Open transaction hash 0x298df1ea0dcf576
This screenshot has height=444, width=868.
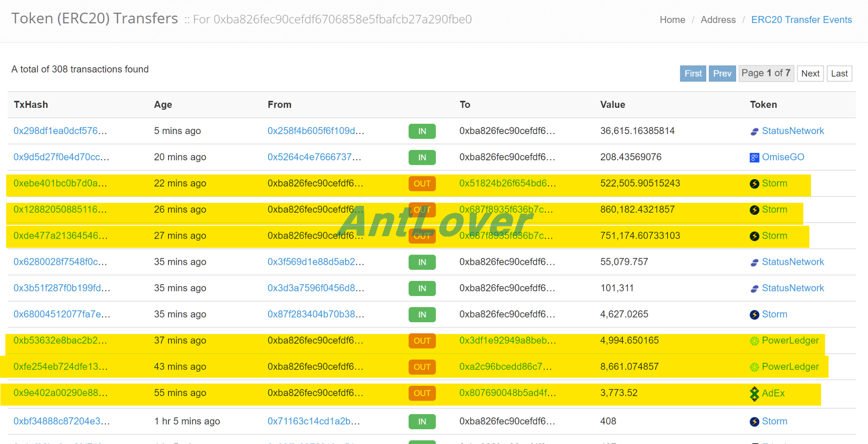(x=60, y=131)
